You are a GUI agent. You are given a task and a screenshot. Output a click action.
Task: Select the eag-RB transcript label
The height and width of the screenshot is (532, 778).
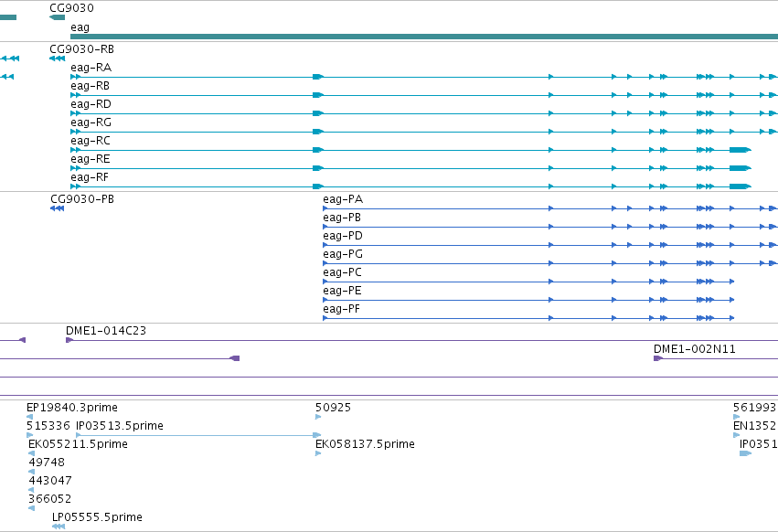point(90,86)
